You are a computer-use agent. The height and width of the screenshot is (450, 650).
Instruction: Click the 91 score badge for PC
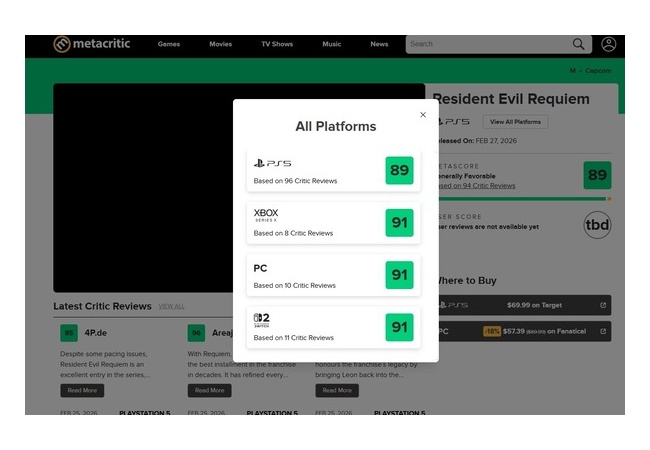[399, 275]
